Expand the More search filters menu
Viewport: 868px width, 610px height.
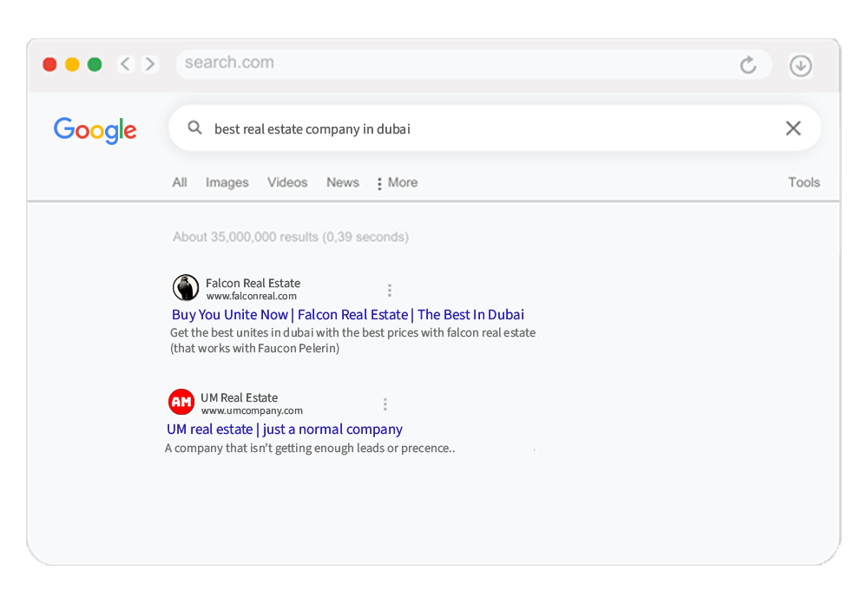(398, 183)
